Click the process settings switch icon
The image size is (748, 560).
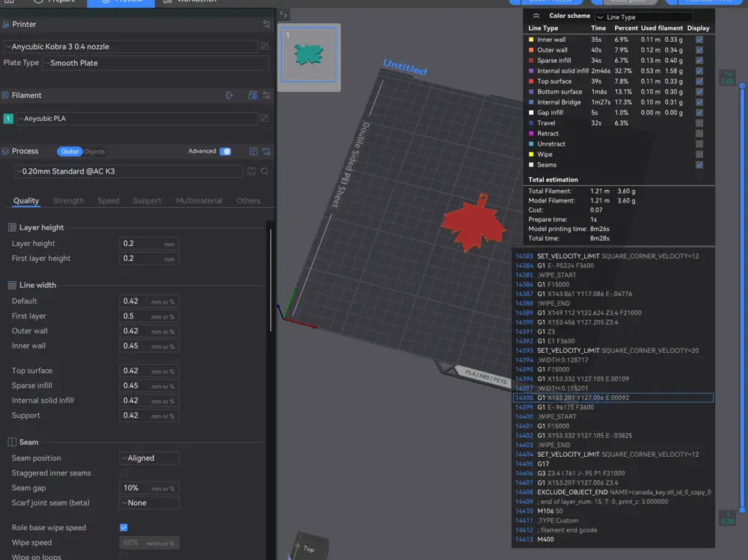[x=266, y=151]
